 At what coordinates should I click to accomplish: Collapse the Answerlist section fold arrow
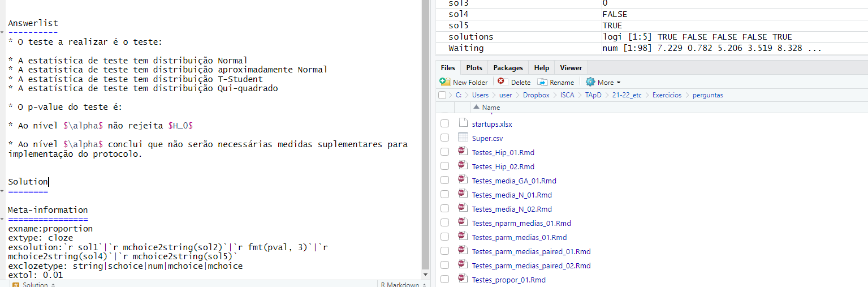pyautogui.click(x=2, y=33)
